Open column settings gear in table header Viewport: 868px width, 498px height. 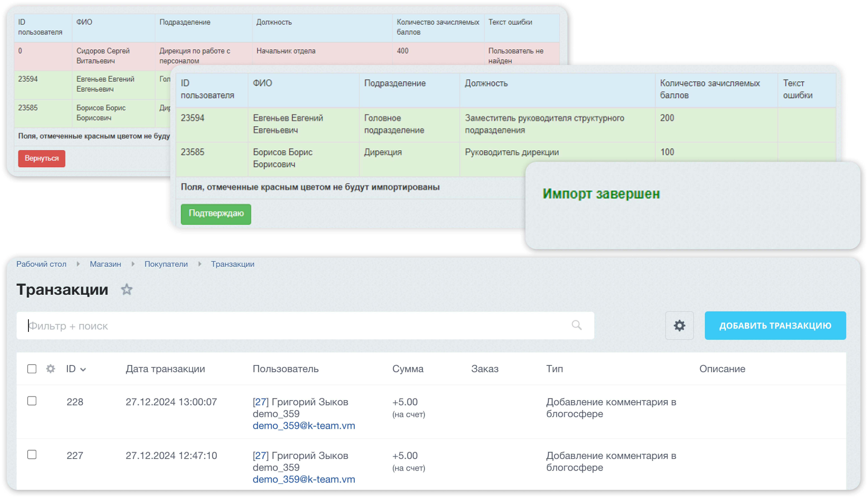[51, 369]
